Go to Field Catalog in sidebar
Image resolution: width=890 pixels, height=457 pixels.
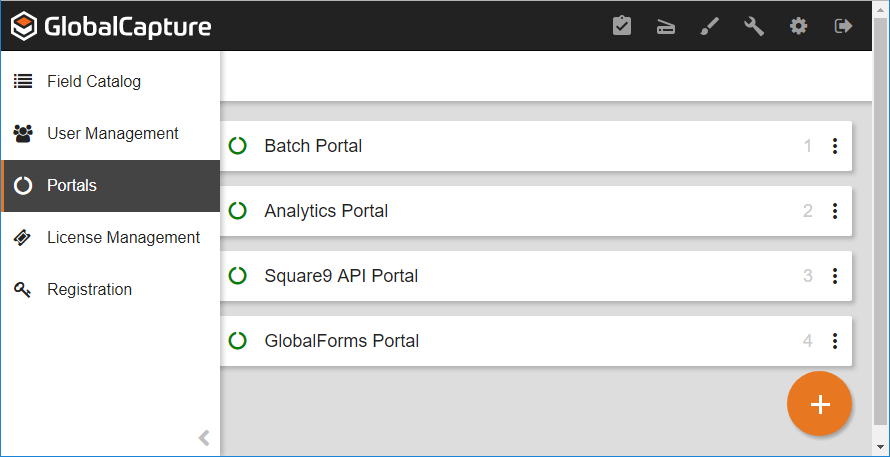coord(94,82)
